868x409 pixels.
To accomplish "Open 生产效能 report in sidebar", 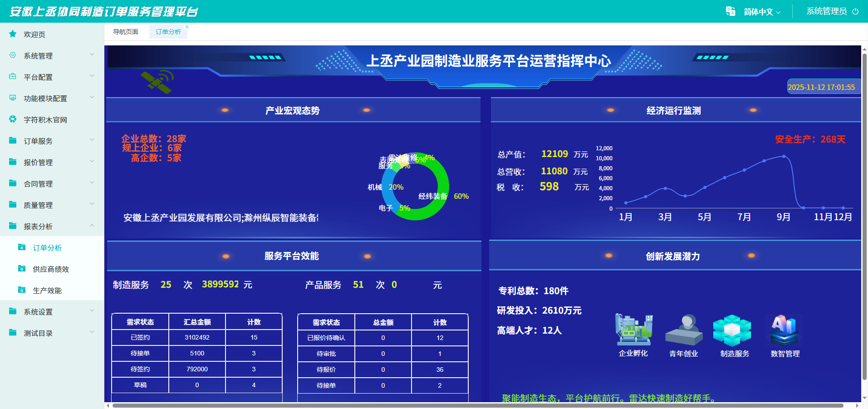I will coord(47,290).
